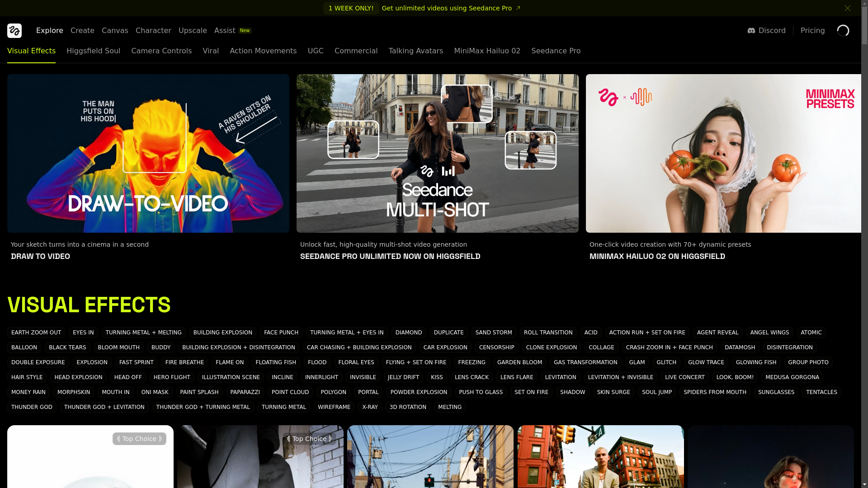
Task: Select the MELTING effect tag
Action: pyautogui.click(x=450, y=407)
